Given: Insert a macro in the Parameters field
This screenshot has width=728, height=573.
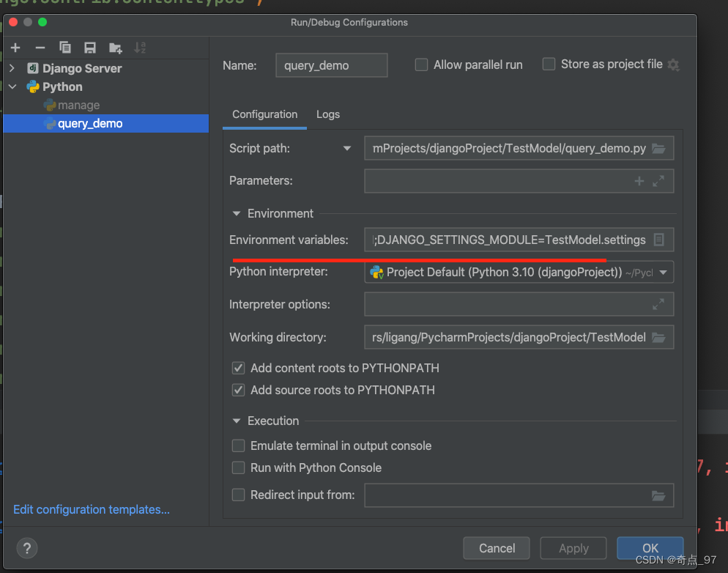Looking at the screenshot, I should coord(639,181).
